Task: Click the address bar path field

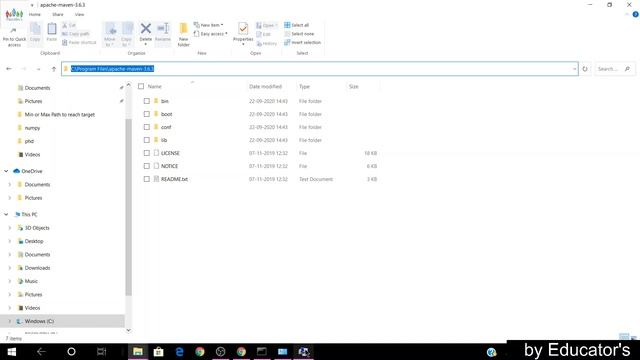Action: [x=320, y=69]
